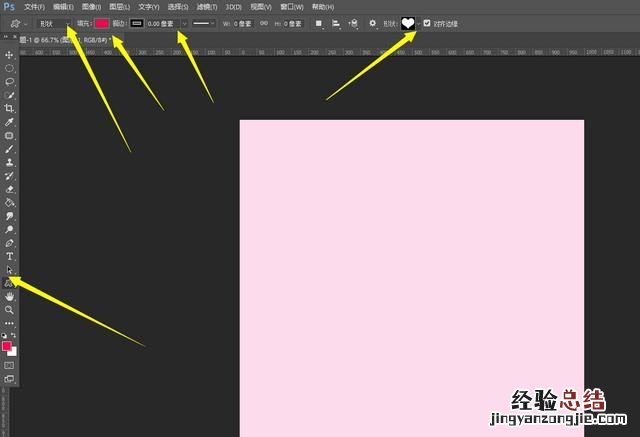
Task: Open the heart custom shape picker
Action: [x=408, y=23]
